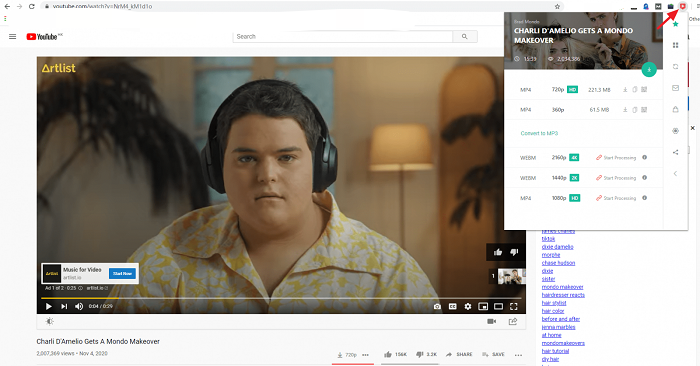The image size is (700, 366).
Task: Go back in browser
Action: coord(7,6)
